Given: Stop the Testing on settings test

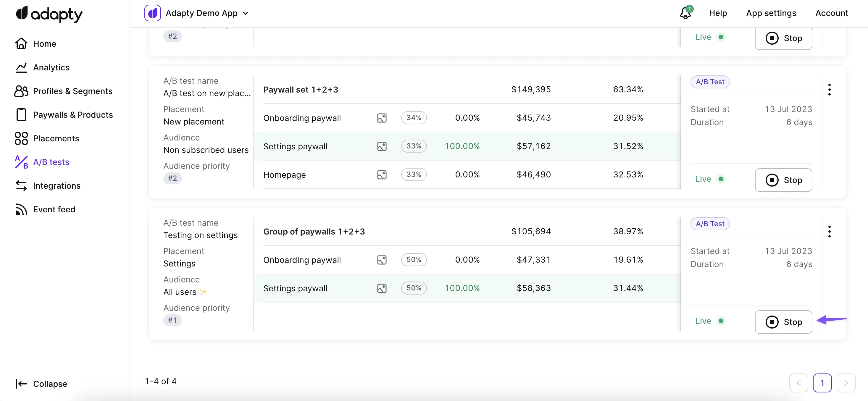Looking at the screenshot, I should (x=783, y=322).
